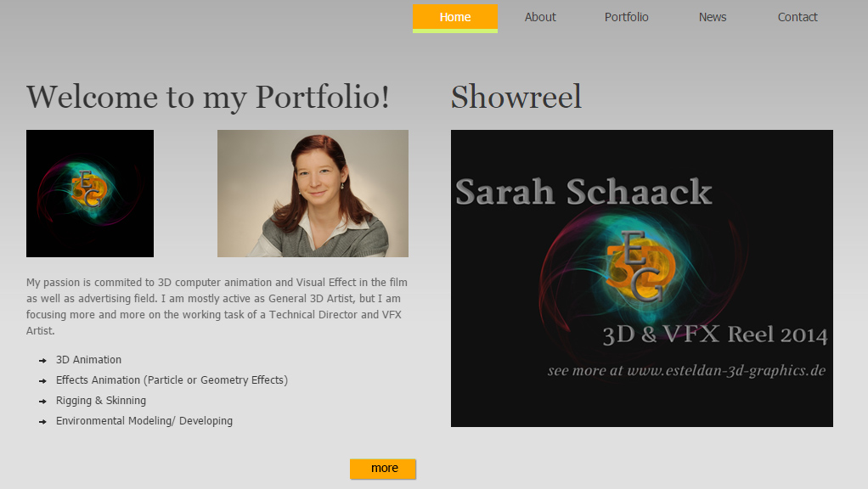Click the "Rigging & Skinning" list entry
The height and width of the screenshot is (489, 868).
[x=101, y=401]
